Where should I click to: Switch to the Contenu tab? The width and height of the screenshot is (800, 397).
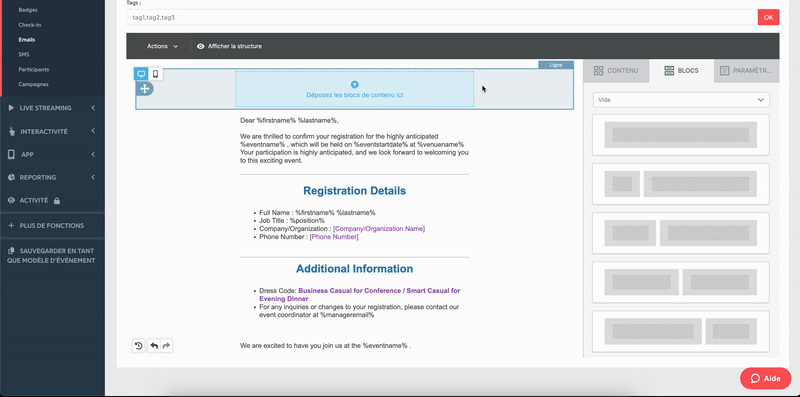(616, 71)
